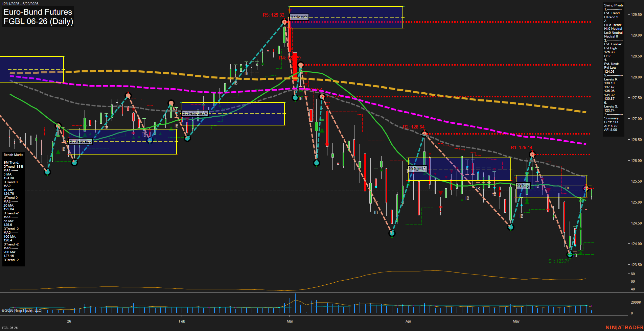
Task: Click the R2: 126.64 resistance label
Action: point(414,127)
